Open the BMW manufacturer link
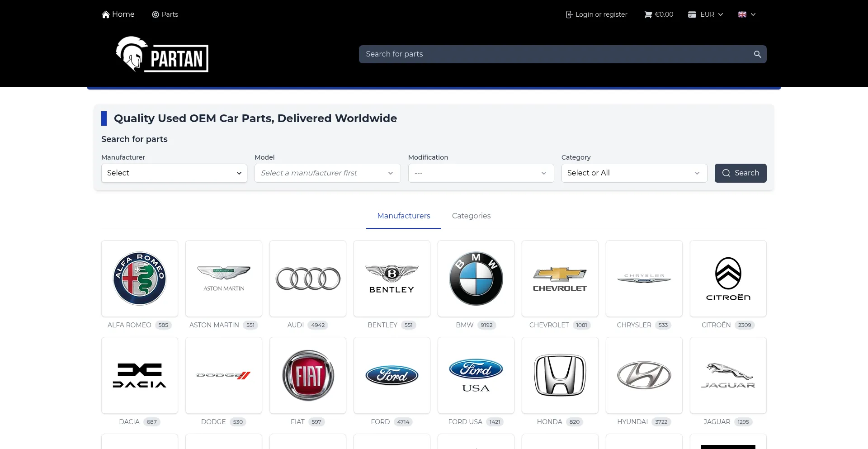Image resolution: width=868 pixels, height=449 pixels. 465,325
